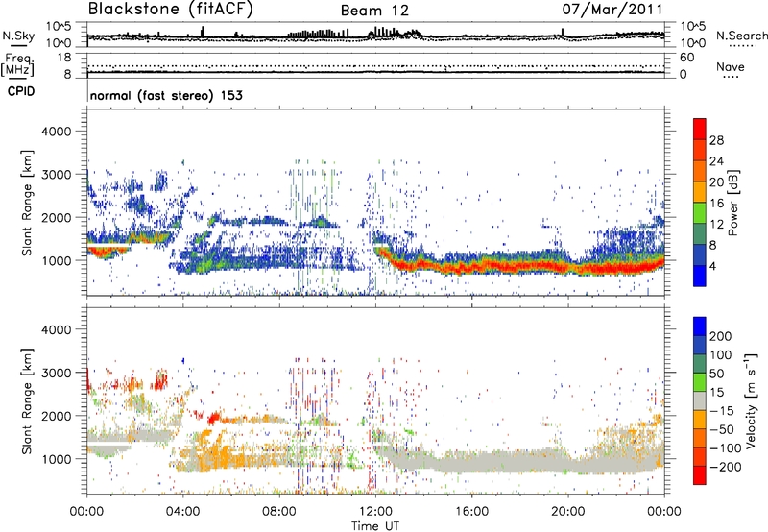This screenshot has width=768, height=532.
Task: Click the red high-power band near 16:00
Action: pyautogui.click(x=471, y=267)
